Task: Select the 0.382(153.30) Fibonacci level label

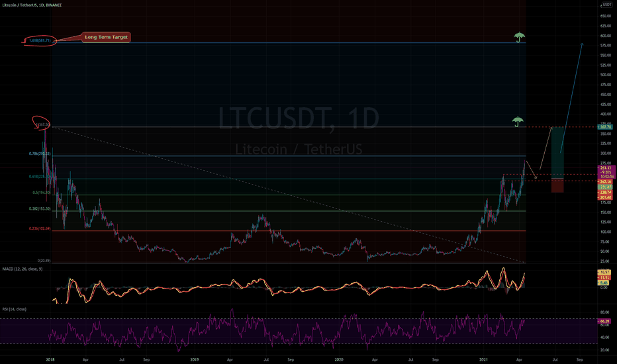Action: point(39,209)
